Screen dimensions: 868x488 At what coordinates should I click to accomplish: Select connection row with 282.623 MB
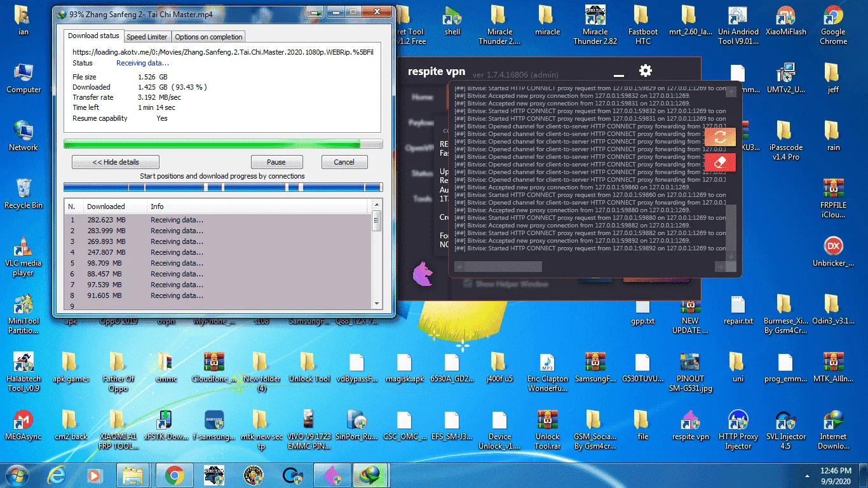point(218,220)
